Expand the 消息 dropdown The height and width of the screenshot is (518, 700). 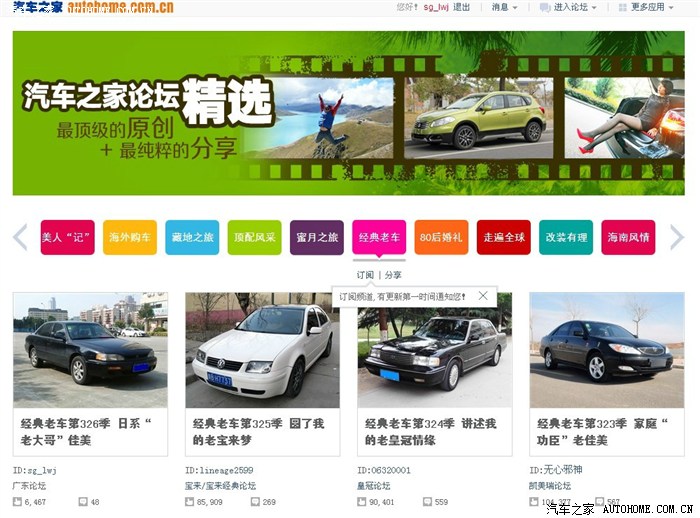pos(505,7)
